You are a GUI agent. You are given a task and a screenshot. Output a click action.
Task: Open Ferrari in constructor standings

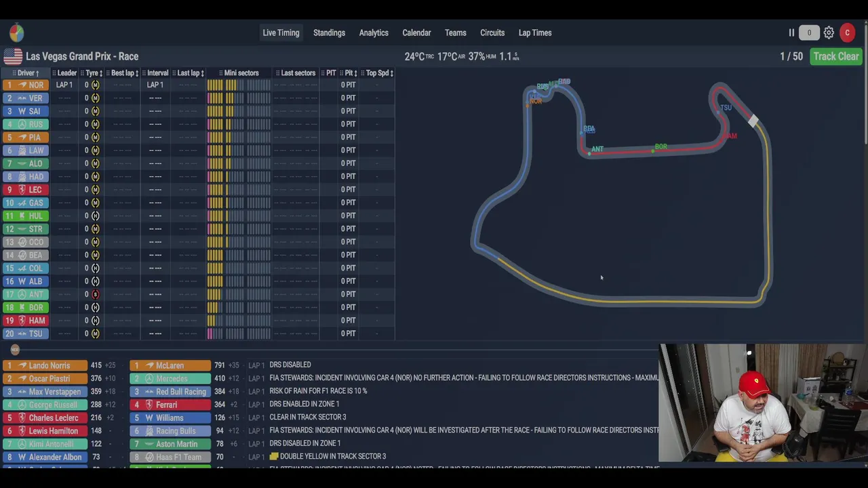tap(170, 405)
